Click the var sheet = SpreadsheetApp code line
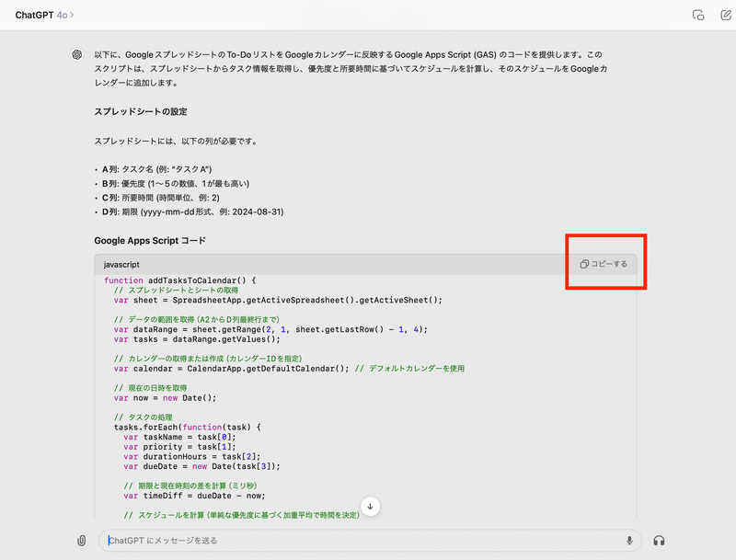Image resolution: width=736 pixels, height=560 pixels. (x=278, y=300)
